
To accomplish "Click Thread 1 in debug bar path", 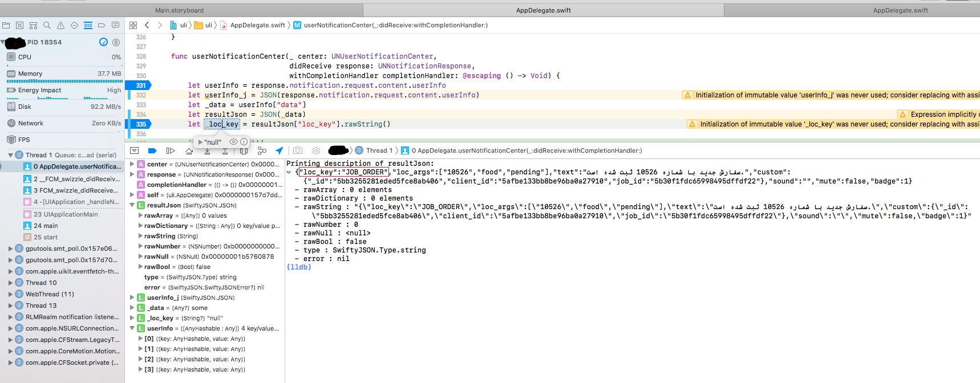I will pyautogui.click(x=374, y=150).
